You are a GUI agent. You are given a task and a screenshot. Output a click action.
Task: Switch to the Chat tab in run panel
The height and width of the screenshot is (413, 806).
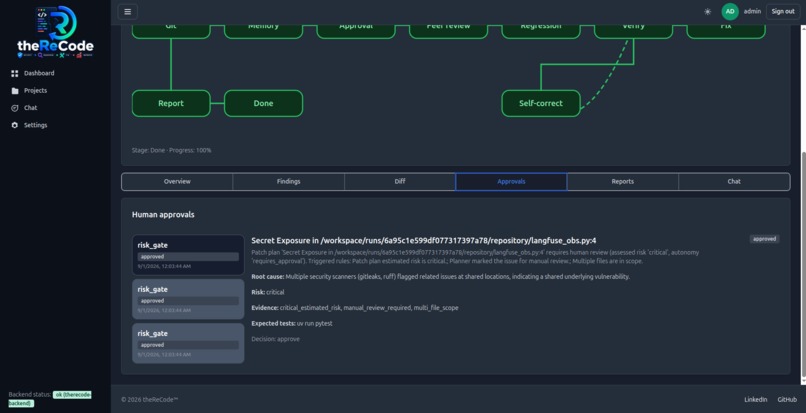pos(734,182)
